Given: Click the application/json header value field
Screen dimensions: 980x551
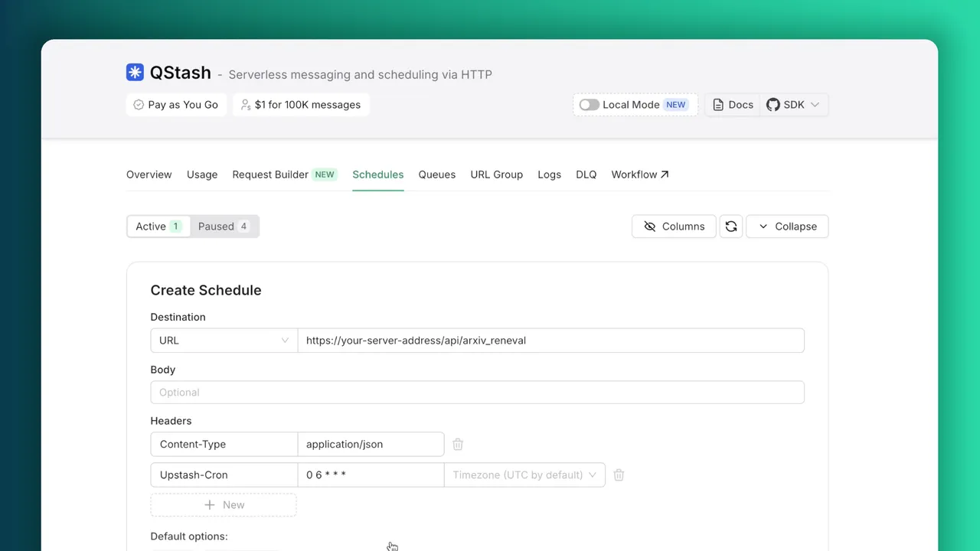Looking at the screenshot, I should pyautogui.click(x=371, y=445).
